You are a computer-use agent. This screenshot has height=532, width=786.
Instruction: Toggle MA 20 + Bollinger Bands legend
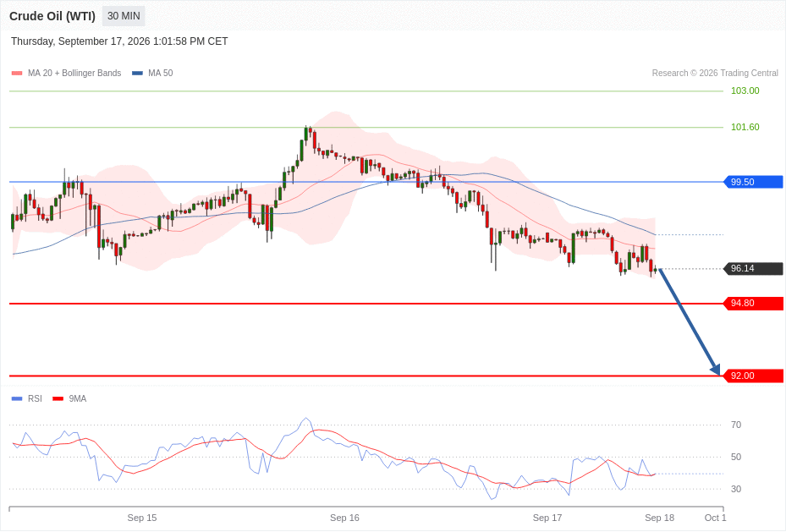coord(66,73)
